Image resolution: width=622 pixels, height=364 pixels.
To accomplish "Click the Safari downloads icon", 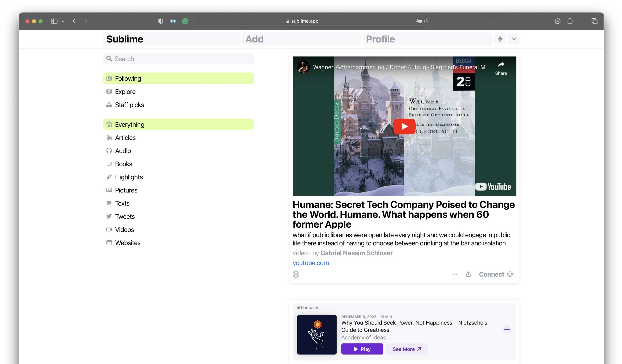I will [557, 21].
